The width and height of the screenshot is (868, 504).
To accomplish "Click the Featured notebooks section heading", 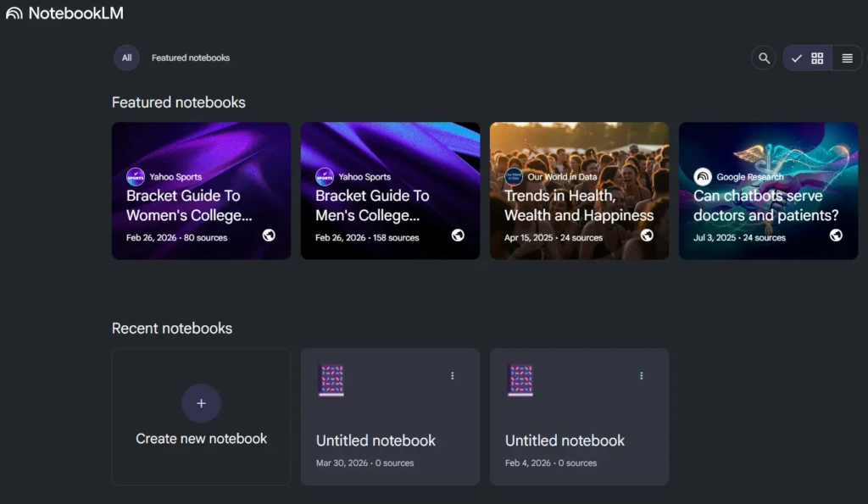I will click(178, 102).
